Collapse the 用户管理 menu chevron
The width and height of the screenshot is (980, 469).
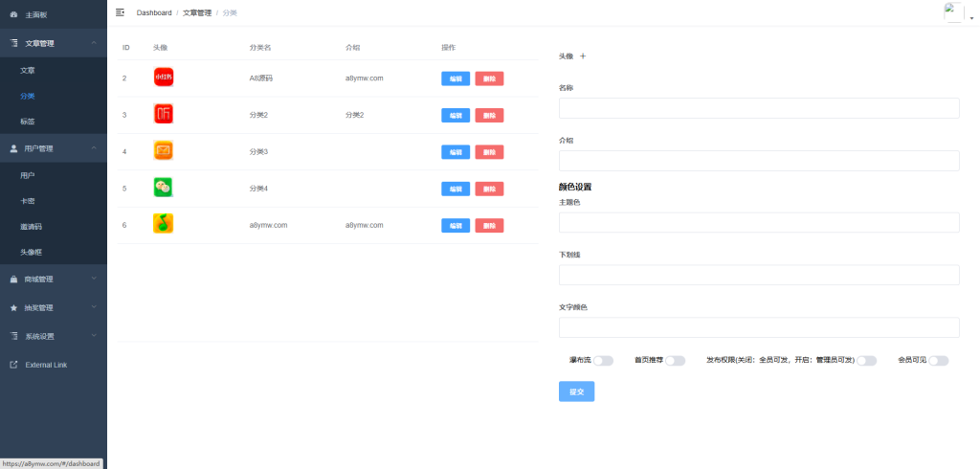click(x=94, y=148)
